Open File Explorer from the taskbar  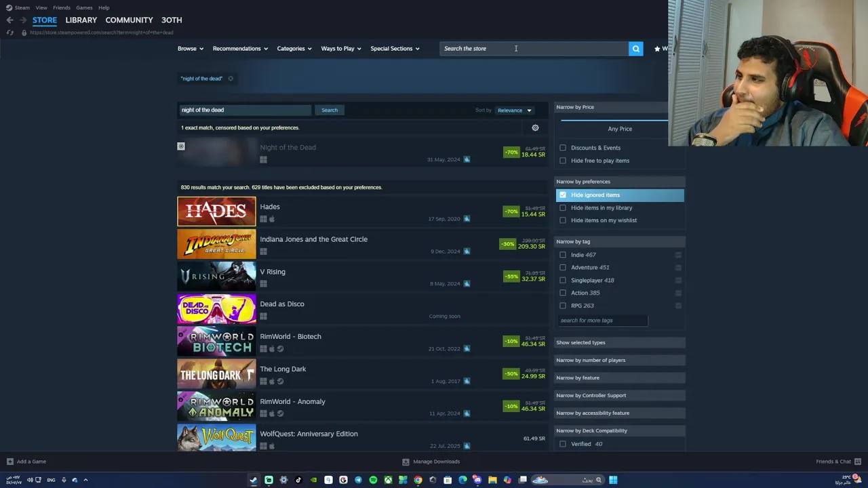point(492,480)
